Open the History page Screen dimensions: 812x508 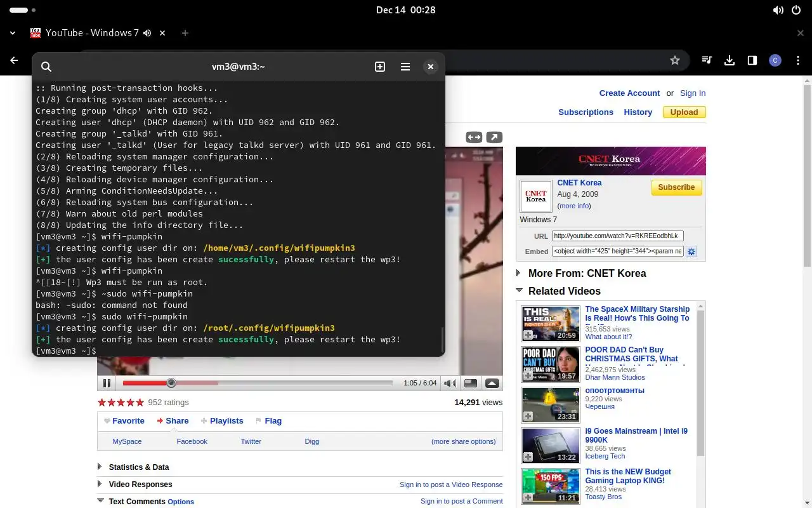638,112
